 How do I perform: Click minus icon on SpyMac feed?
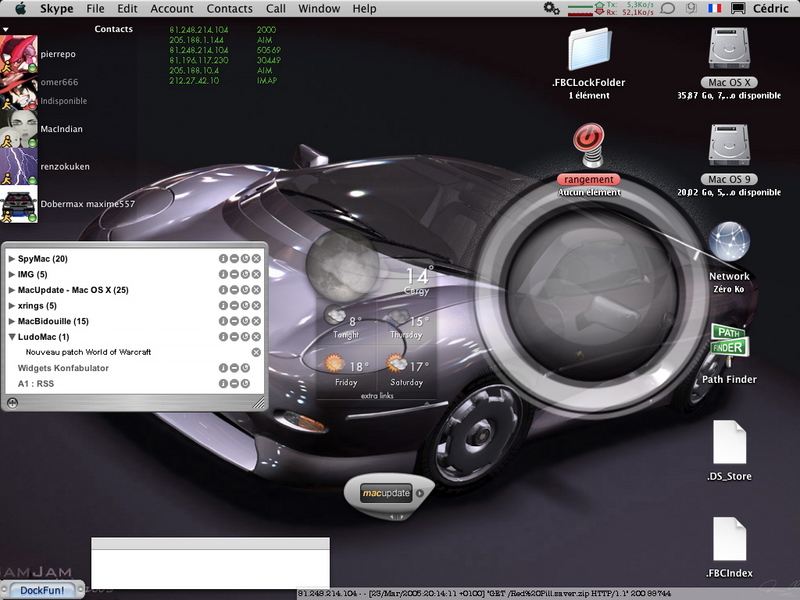(234, 259)
